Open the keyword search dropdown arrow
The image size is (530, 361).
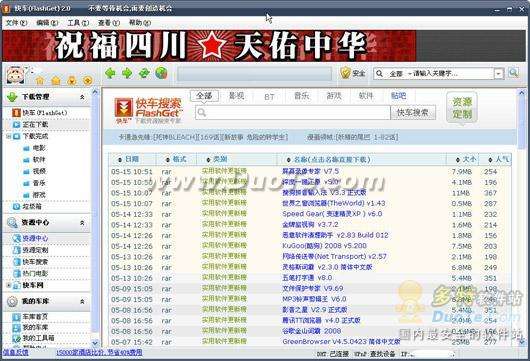499,73
